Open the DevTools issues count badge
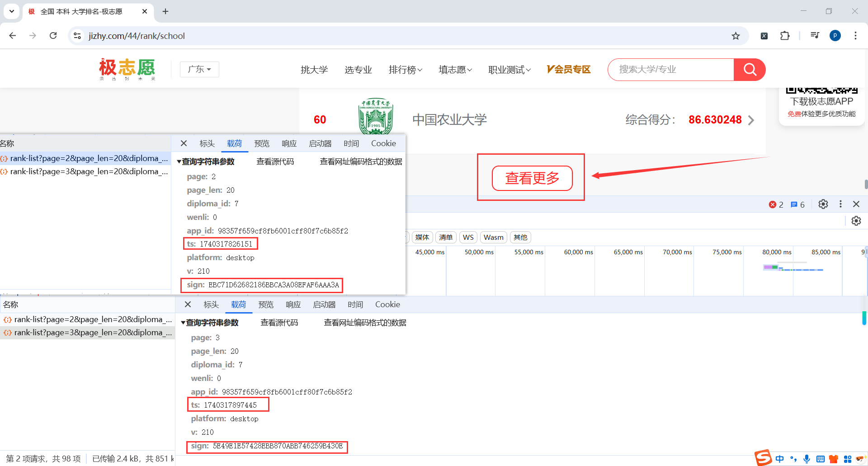The width and height of the screenshot is (868, 466). pos(797,204)
